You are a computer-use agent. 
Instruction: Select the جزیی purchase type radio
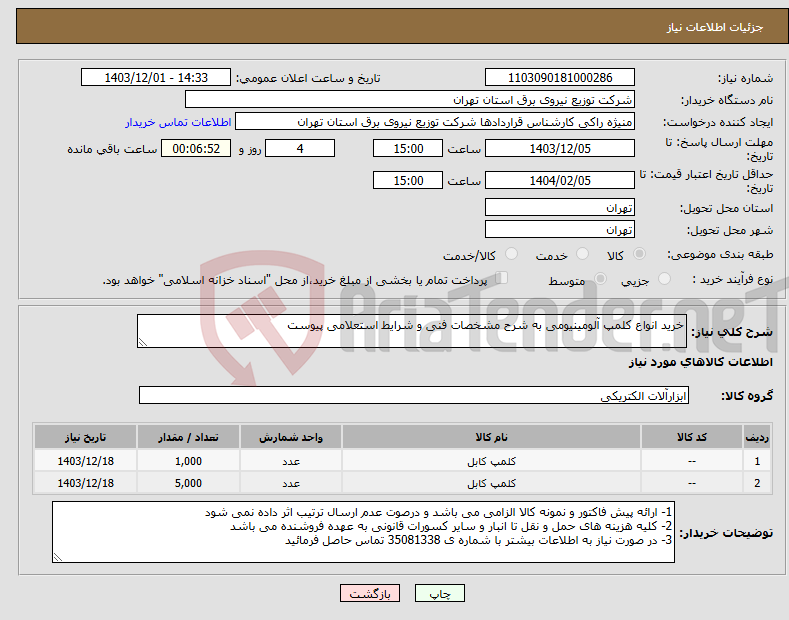664,279
